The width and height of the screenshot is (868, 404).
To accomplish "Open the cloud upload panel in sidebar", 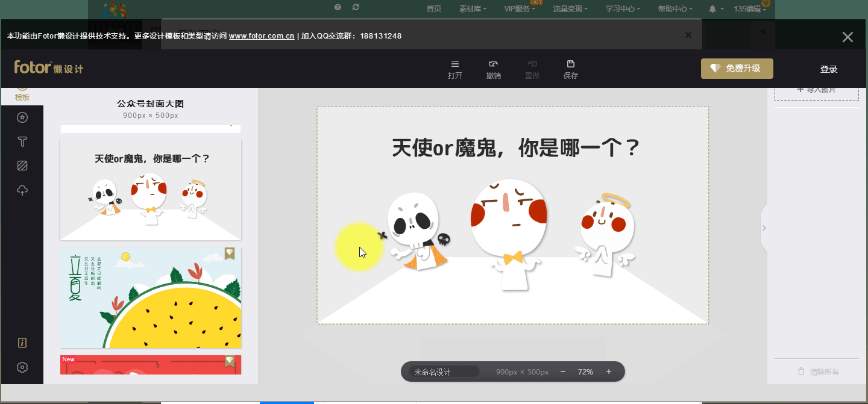I will [22, 191].
